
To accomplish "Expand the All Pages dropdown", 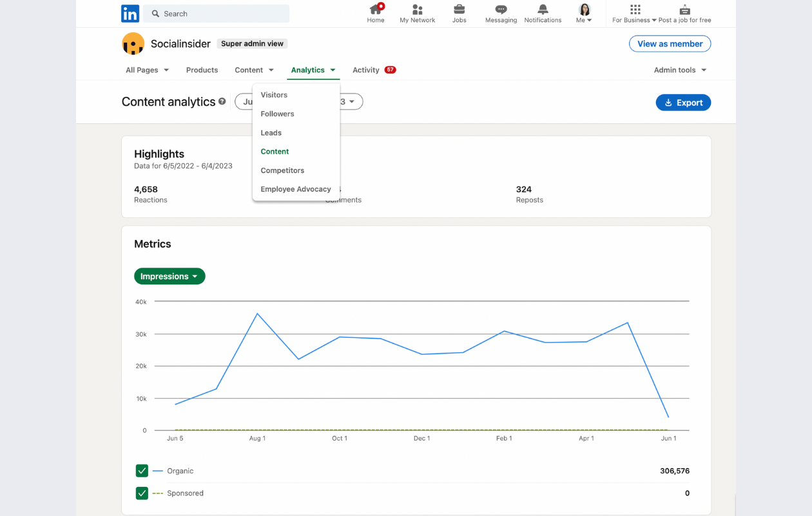I will [147, 70].
